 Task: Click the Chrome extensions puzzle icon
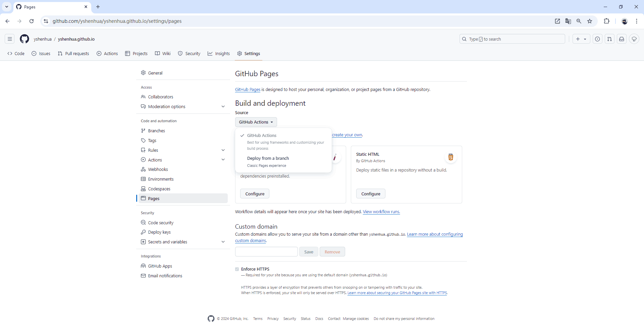(606, 21)
